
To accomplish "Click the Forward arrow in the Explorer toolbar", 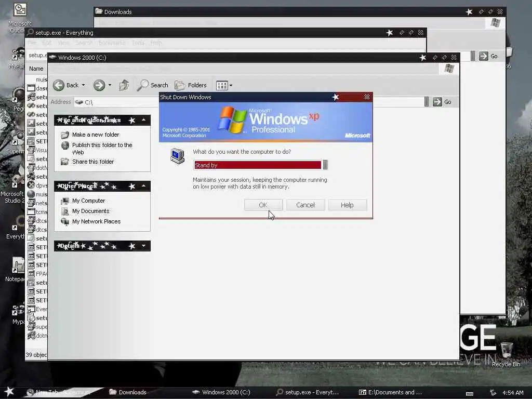I will tap(99, 85).
